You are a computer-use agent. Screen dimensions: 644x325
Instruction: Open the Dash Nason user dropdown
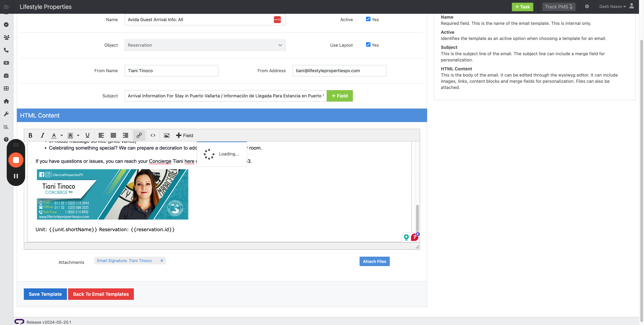[x=612, y=7]
